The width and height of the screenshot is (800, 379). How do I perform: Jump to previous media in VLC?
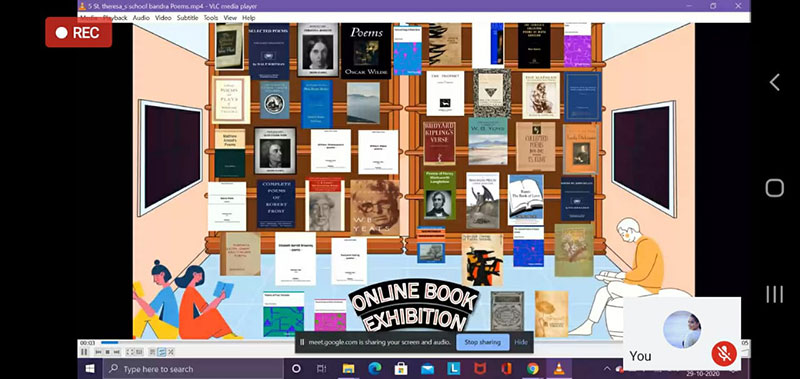98,352
